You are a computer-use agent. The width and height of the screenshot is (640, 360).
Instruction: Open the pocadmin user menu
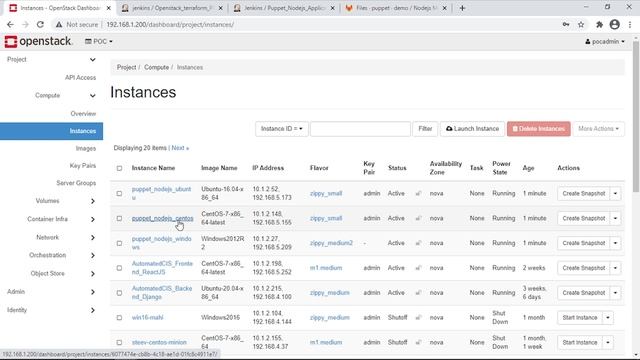tap(605, 42)
